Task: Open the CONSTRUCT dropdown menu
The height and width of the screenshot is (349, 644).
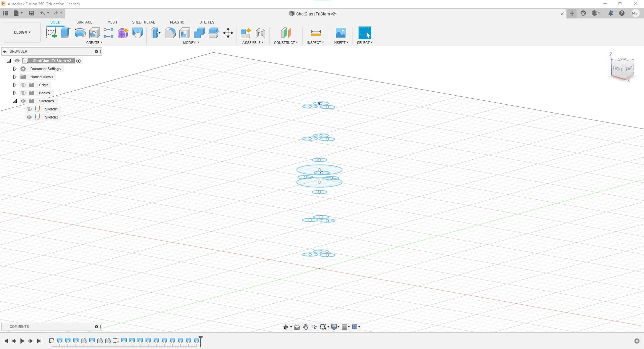Action: click(x=286, y=43)
